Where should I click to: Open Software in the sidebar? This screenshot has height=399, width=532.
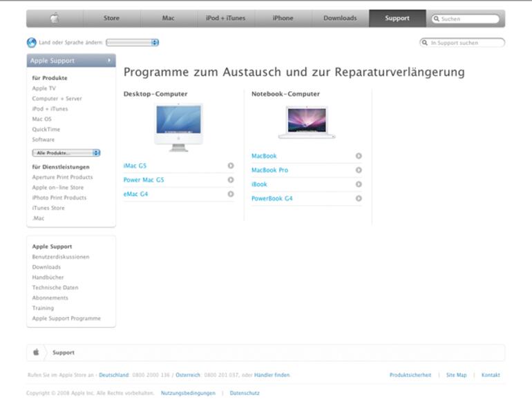(43, 139)
